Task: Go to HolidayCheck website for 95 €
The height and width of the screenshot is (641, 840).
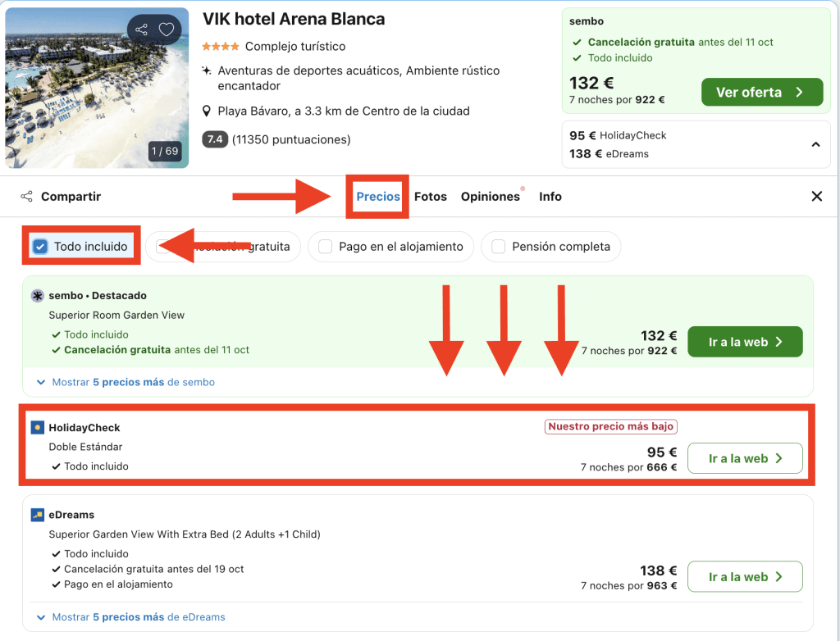Action: (744, 459)
